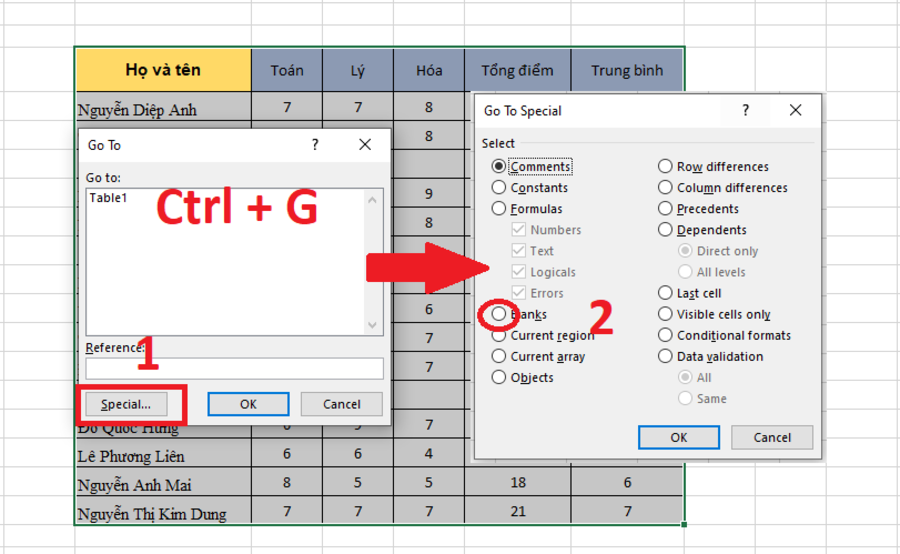Toggle the Errors checkbox
The width and height of the screenshot is (900, 554).
point(518,293)
